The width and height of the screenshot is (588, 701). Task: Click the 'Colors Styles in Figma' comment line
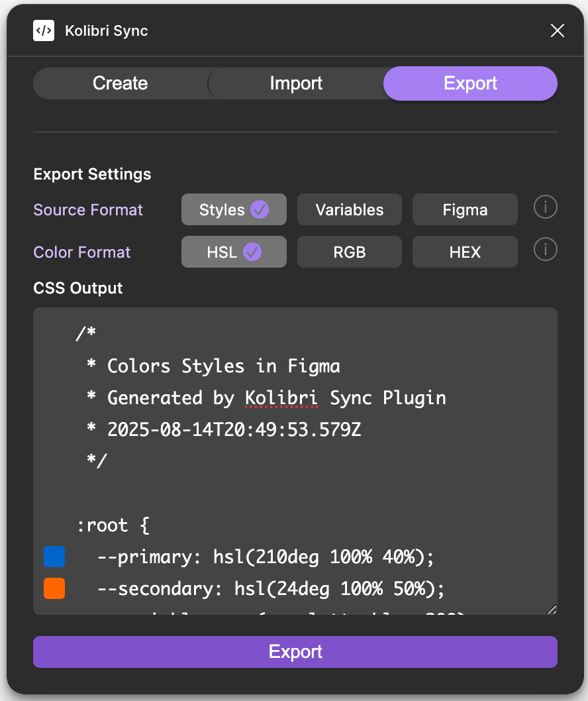213,366
